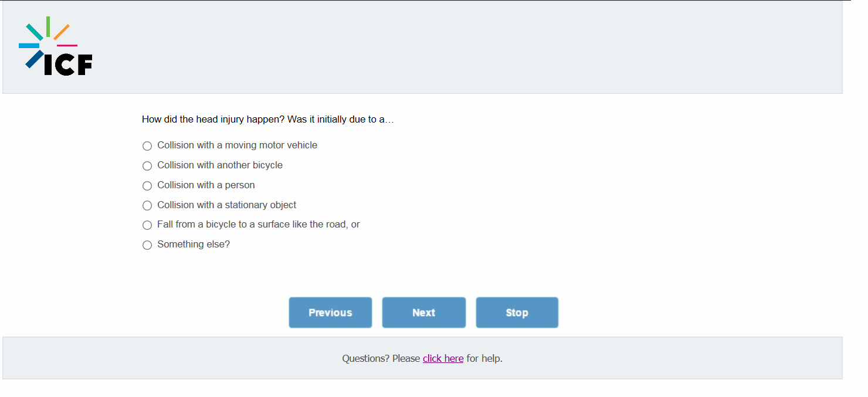Select the 'Fall from a bicycle' radio button
This screenshot has height=397, width=868.
pos(147,225)
